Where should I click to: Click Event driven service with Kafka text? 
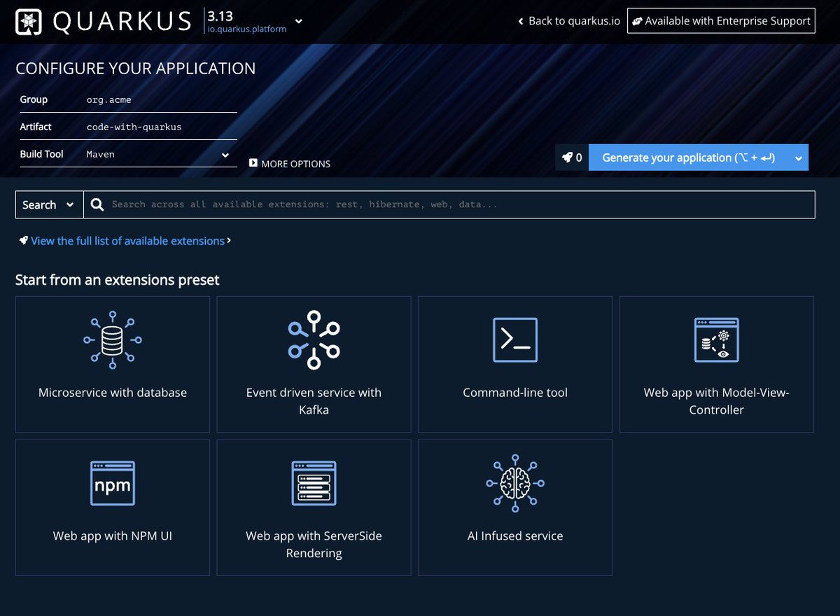[314, 401]
